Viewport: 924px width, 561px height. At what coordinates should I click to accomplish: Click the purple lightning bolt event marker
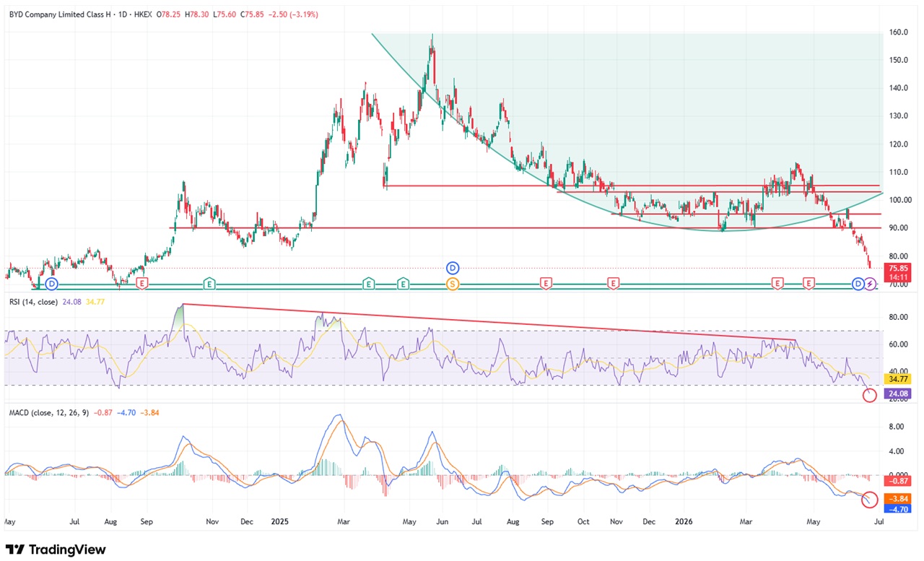[x=871, y=283]
